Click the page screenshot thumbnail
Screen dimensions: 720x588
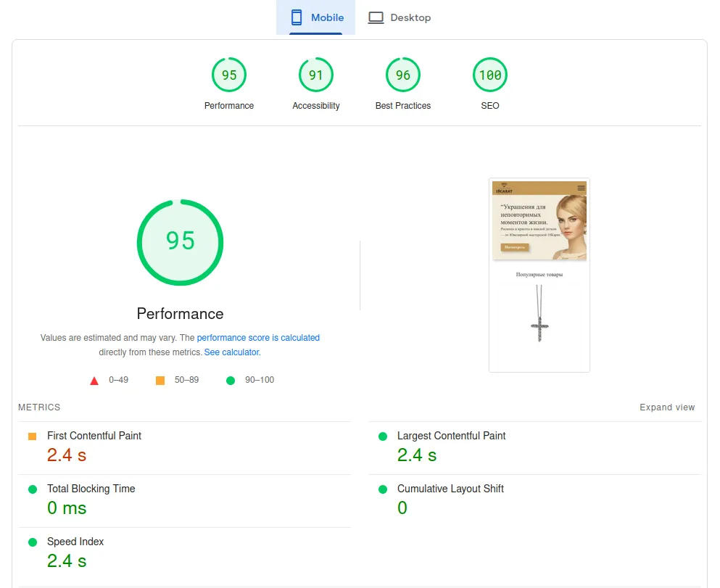coord(539,275)
